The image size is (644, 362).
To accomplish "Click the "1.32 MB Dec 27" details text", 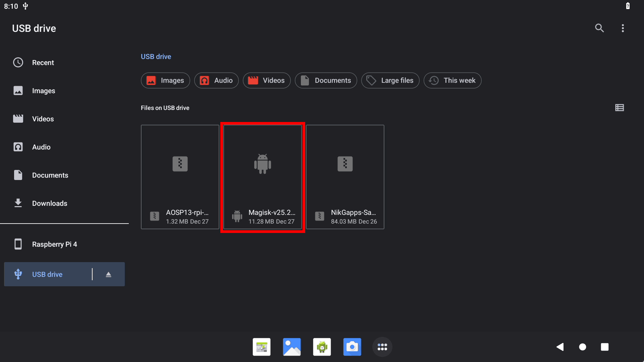I will 187,222.
